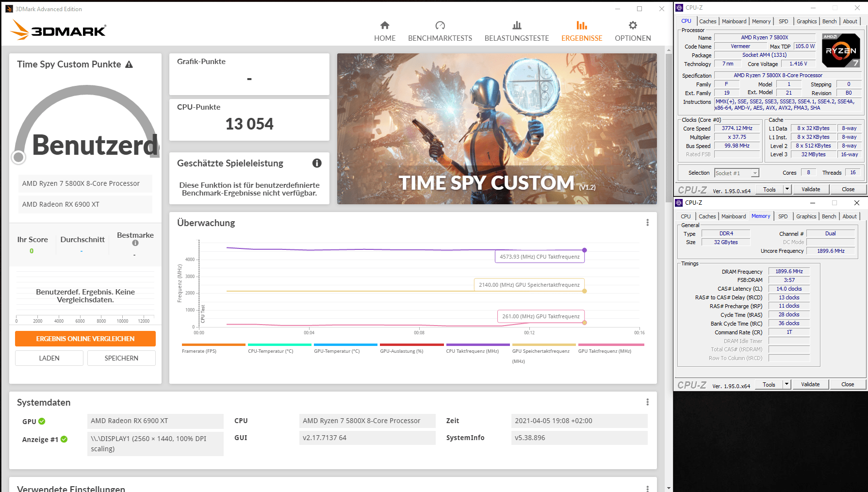
Task: Toggle CPU-Temperatur legend swatch
Action: [279, 345]
